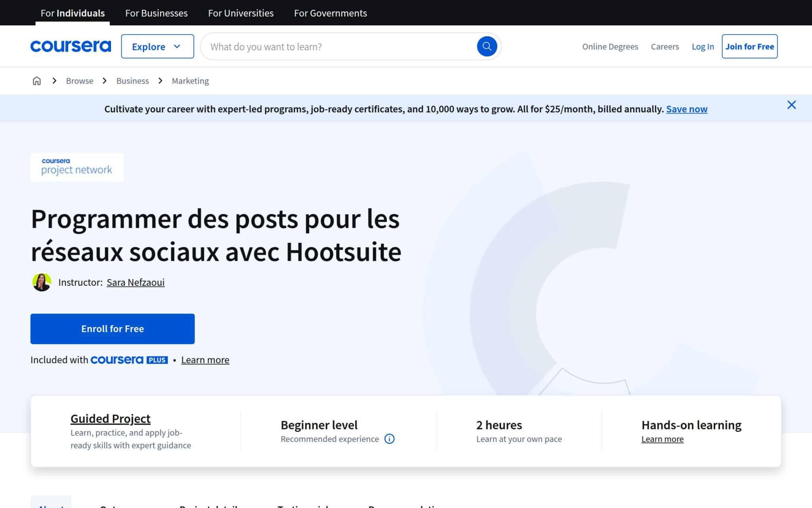Select the For Governments tab
The width and height of the screenshot is (812, 508).
pyautogui.click(x=330, y=13)
